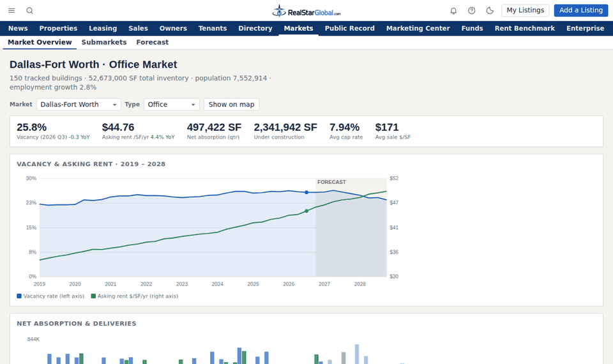Expand the Market dropdown Dallas-Fort Worth
This screenshot has width=613, height=364.
[79, 104]
